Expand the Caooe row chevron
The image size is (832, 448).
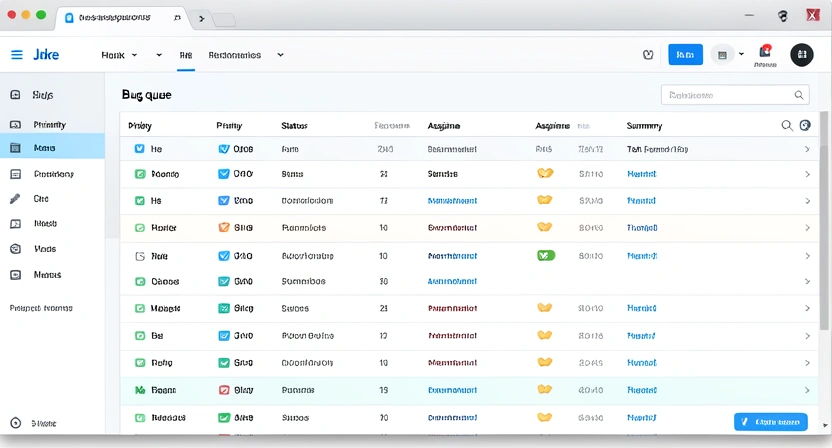pos(807,281)
